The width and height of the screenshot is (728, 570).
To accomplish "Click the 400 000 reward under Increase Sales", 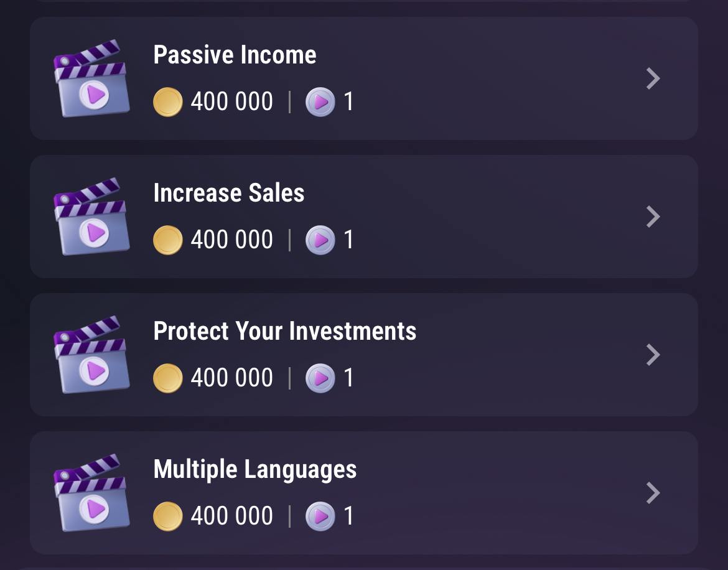I will click(231, 240).
